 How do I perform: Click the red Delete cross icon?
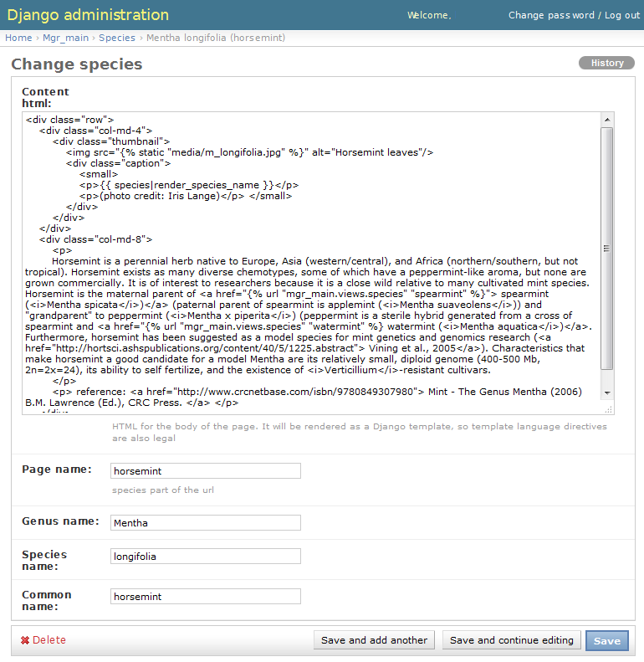(x=25, y=640)
